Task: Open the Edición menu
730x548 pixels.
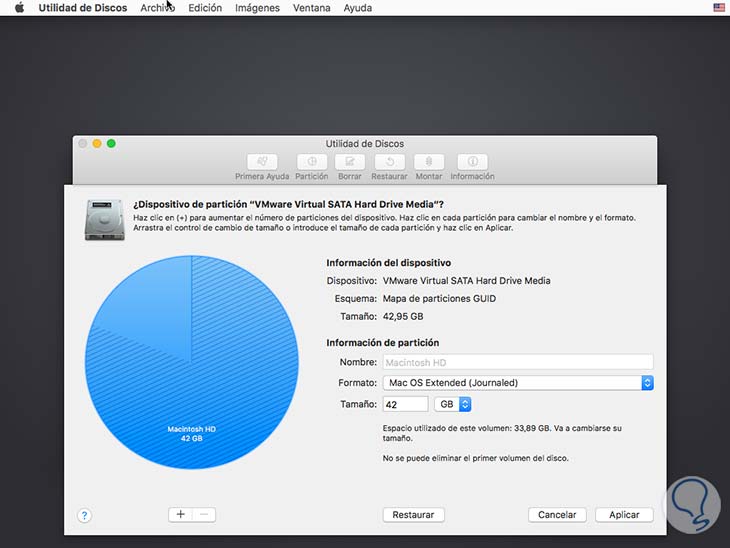Action: point(205,8)
